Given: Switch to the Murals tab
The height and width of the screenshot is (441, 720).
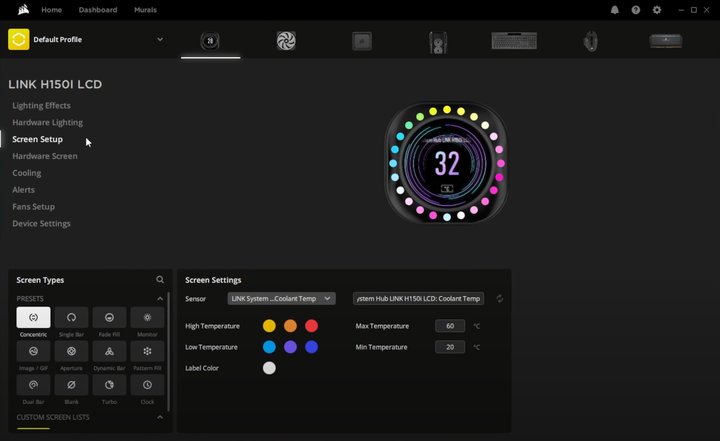Looking at the screenshot, I should click(x=145, y=10).
